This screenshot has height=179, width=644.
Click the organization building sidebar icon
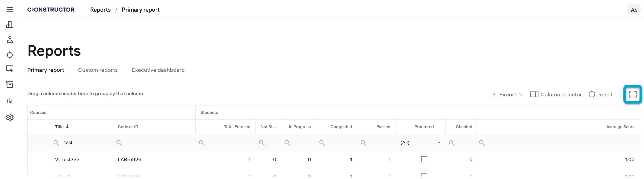[x=10, y=25]
